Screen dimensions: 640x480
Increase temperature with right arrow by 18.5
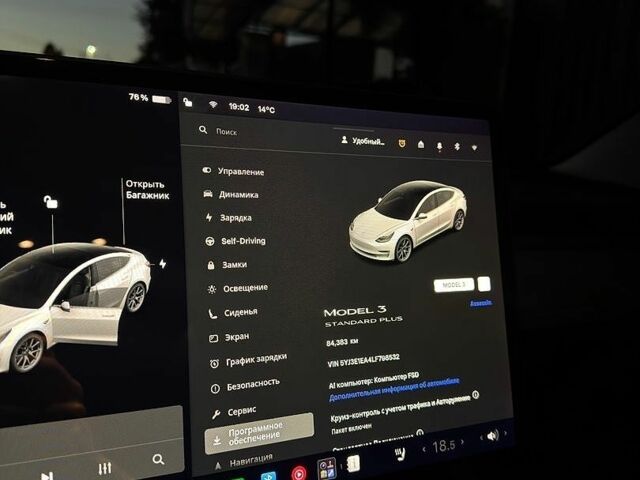(462, 442)
